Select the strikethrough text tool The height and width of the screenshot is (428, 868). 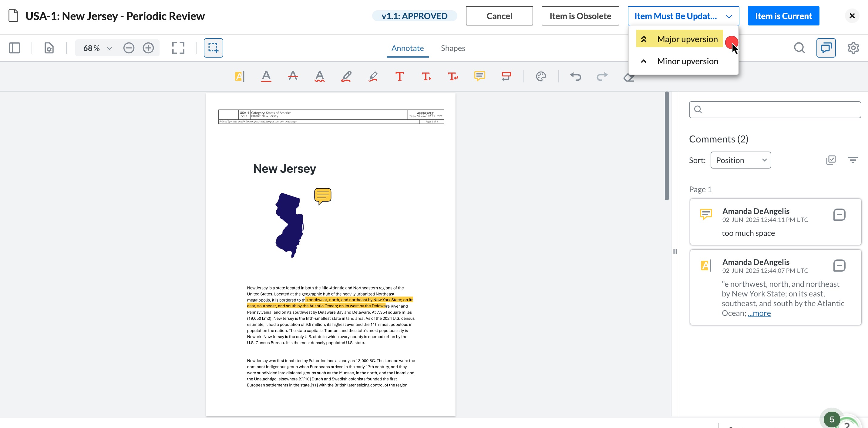point(293,76)
